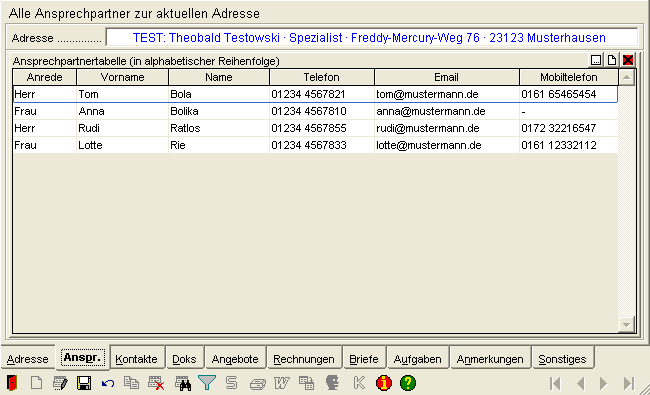Click the W letter toolbar icon

282,383
